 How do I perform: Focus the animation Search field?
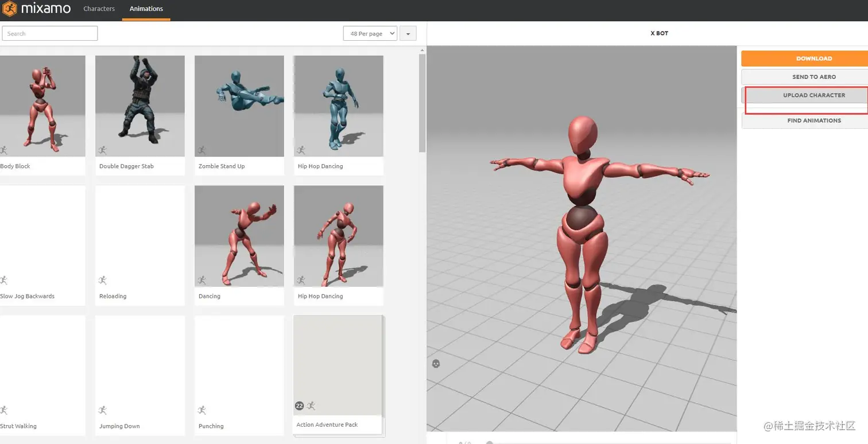coord(50,33)
